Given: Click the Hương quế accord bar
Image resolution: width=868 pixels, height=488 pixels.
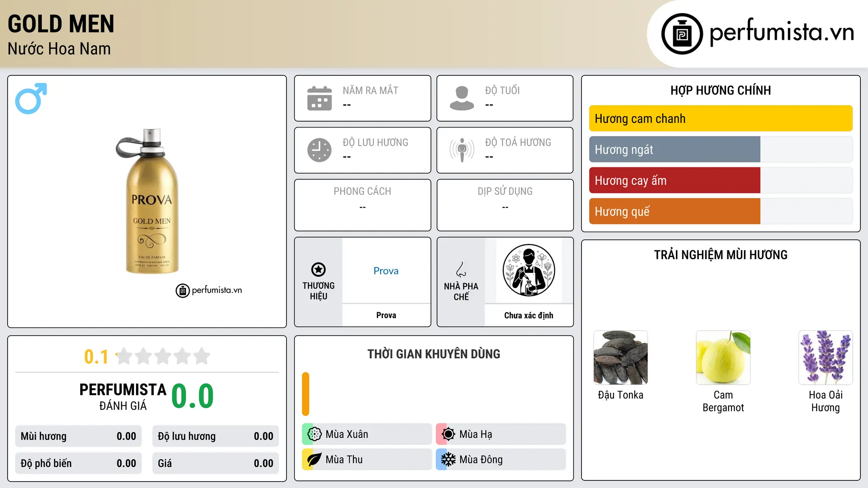Looking at the screenshot, I should 721,211.
